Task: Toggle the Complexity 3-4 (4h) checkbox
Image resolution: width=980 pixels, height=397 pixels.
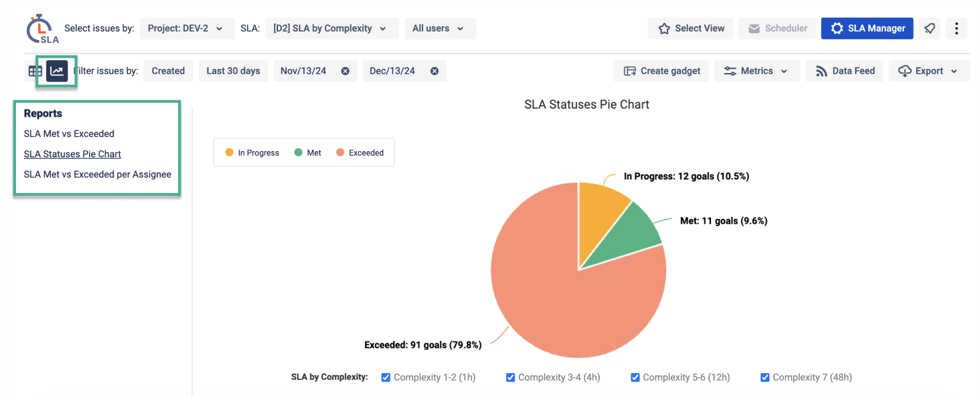Action: click(x=510, y=377)
